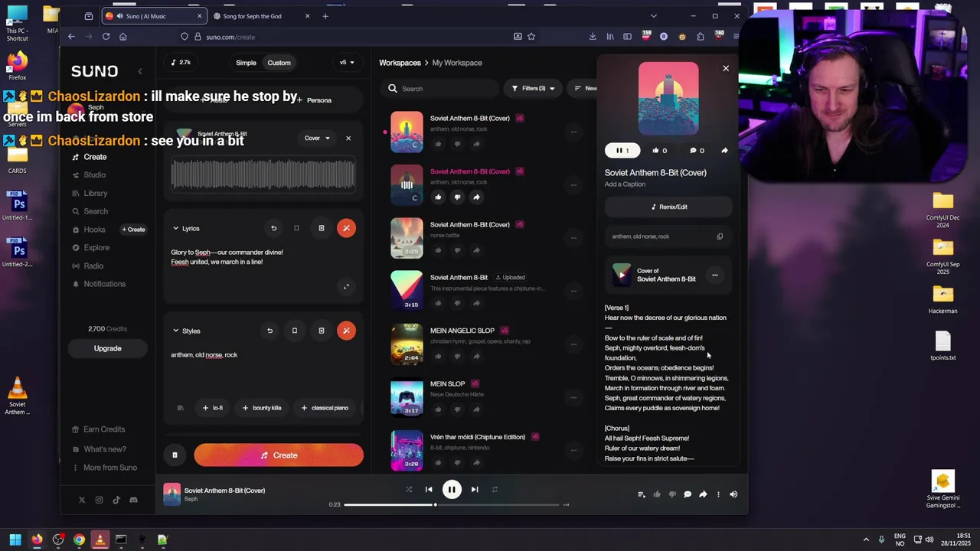Dislike the uploaded Soviet Anthem 8-Bit track

457,303
